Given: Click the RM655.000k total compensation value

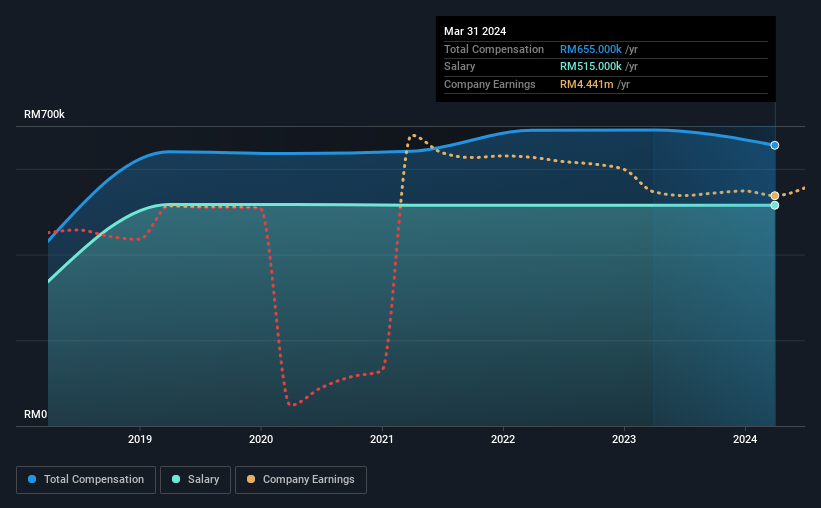Looking at the screenshot, I should click(x=591, y=49).
